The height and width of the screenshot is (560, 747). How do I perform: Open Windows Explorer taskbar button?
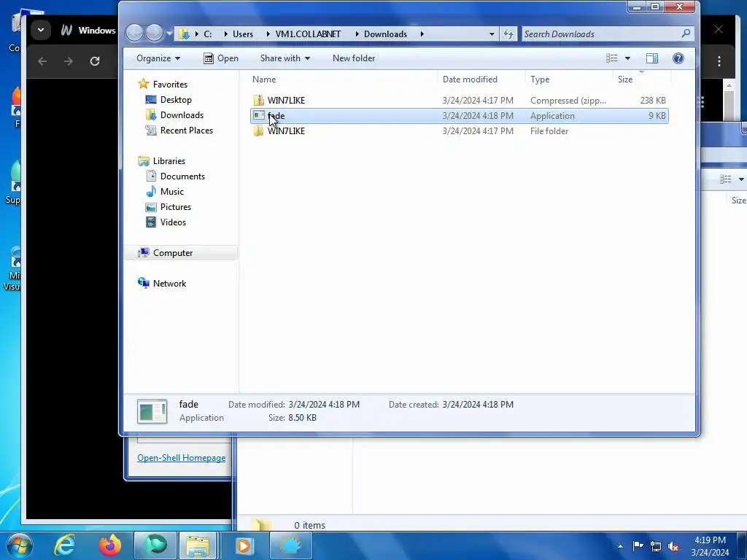(198, 545)
